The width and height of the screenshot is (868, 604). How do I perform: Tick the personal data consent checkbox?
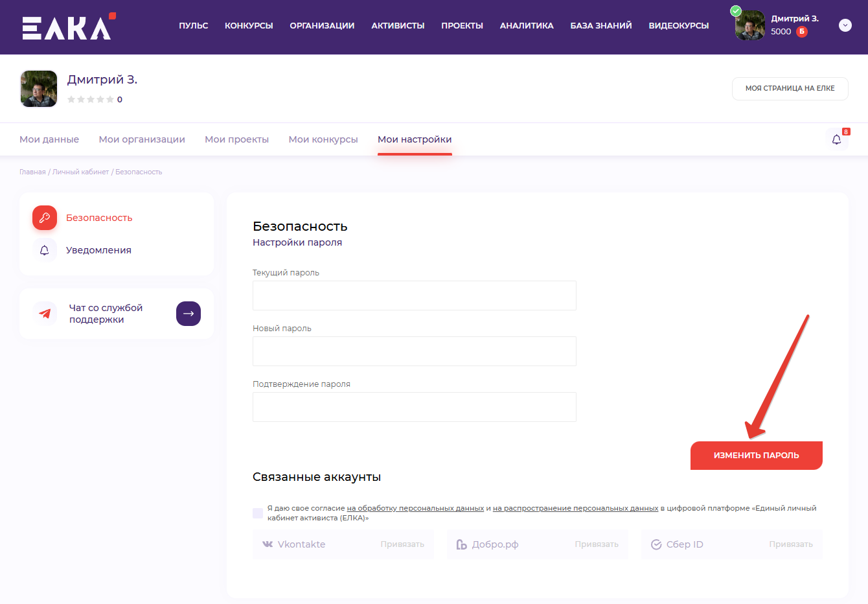(x=258, y=513)
